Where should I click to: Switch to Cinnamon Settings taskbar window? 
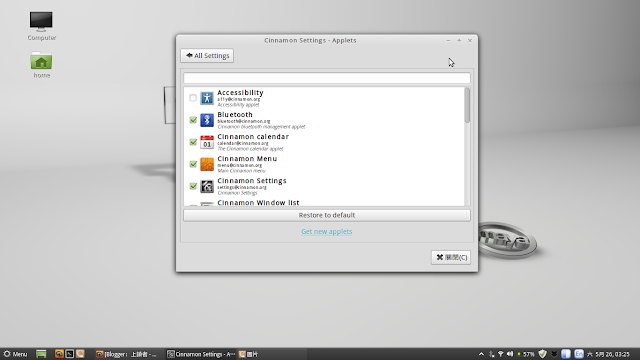201,354
